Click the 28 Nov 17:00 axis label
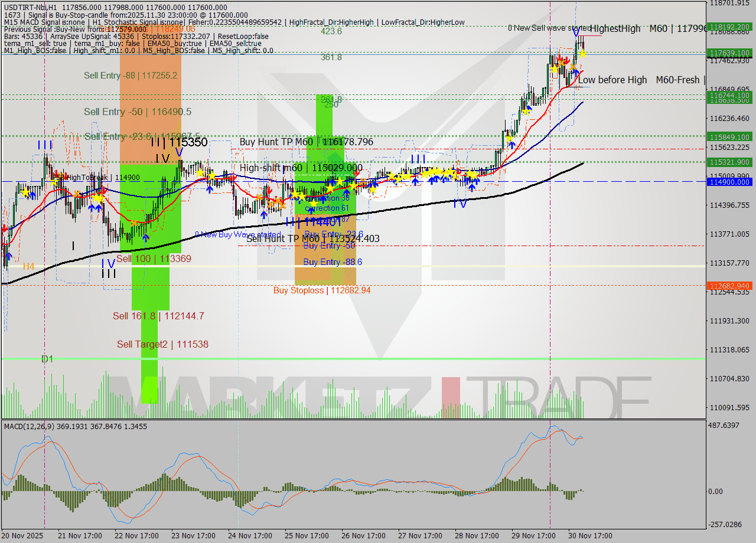756x543 pixels. pos(477,535)
